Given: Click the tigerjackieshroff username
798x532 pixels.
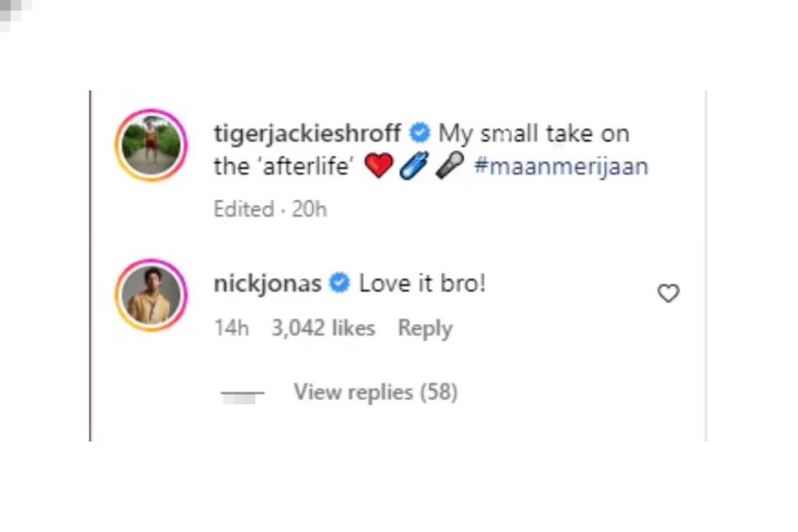Looking at the screenshot, I should coord(307,134).
